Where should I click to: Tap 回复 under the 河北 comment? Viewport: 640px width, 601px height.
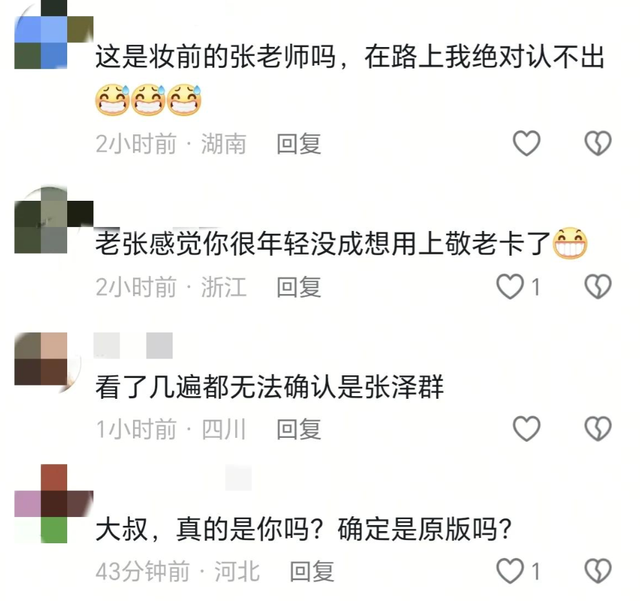(x=312, y=571)
